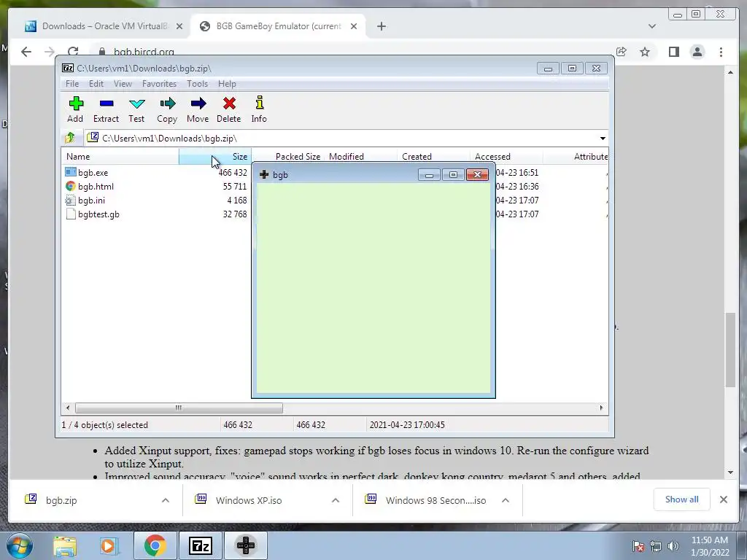Open Chrome side panel
This screenshot has width=747, height=560.
[x=673, y=52]
